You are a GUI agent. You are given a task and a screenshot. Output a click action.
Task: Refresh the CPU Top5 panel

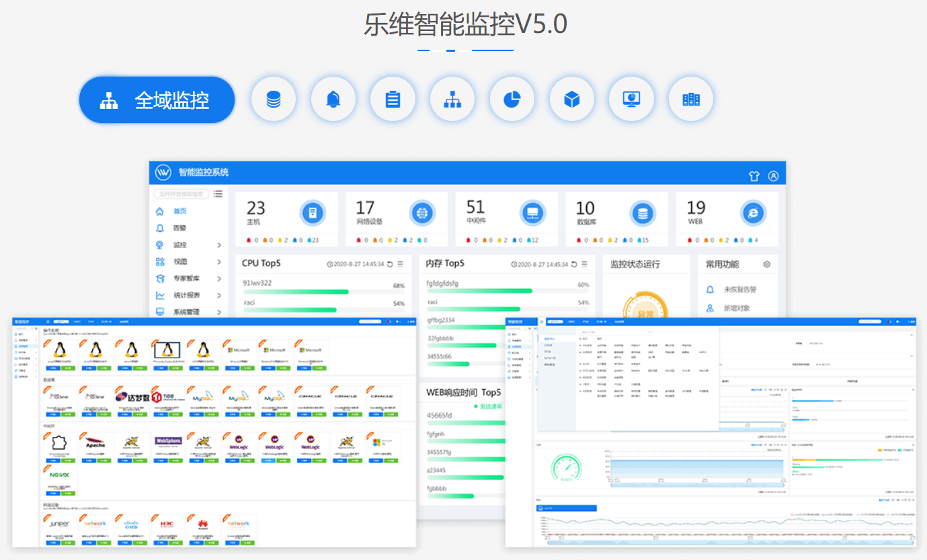[x=390, y=264]
